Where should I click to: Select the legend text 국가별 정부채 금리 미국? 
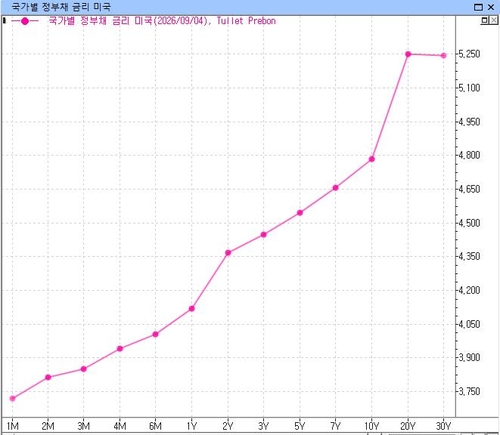tap(100, 21)
